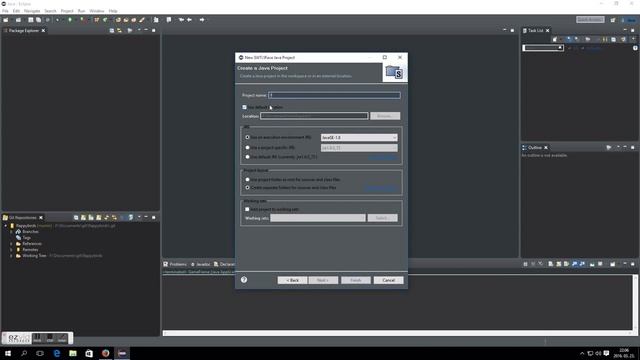Viewport: 640px width, 360px height.
Task: Open the Project menu
Action: 67,11
